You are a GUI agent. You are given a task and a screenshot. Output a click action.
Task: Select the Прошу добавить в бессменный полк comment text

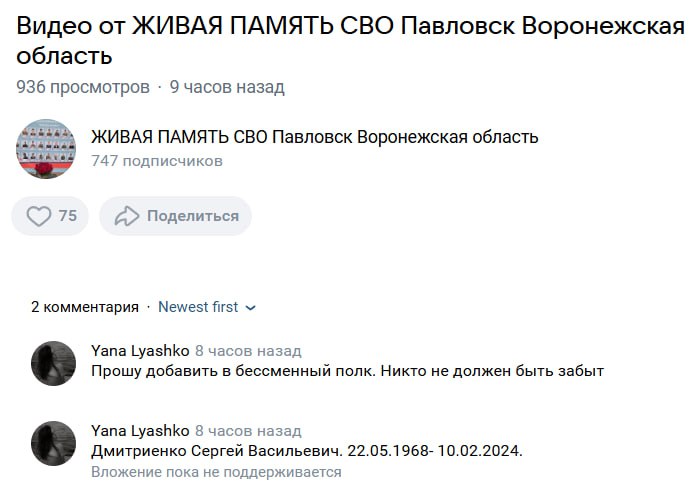347,371
